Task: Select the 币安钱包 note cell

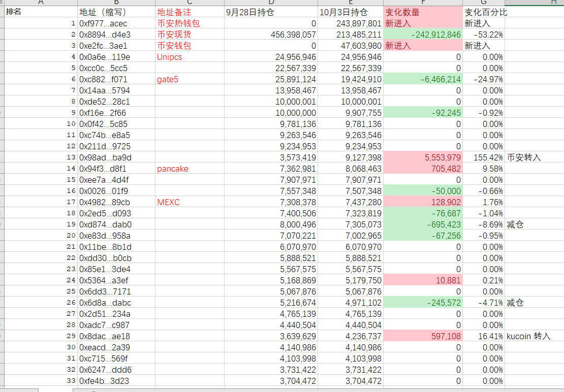Action: (190, 46)
